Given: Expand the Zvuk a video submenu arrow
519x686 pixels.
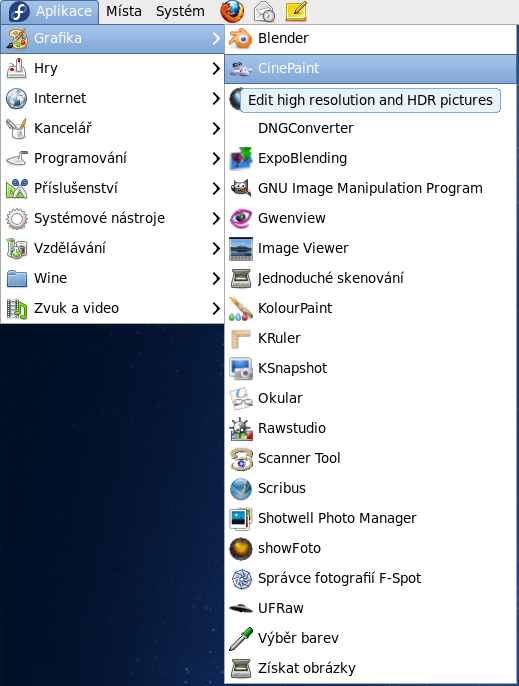Looking at the screenshot, I should pyautogui.click(x=216, y=308).
